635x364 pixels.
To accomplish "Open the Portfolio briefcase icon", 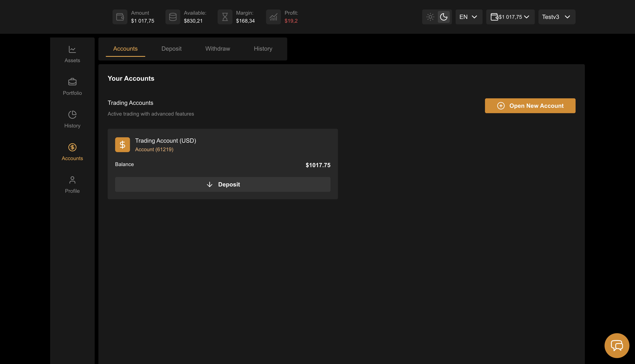I will (x=72, y=82).
